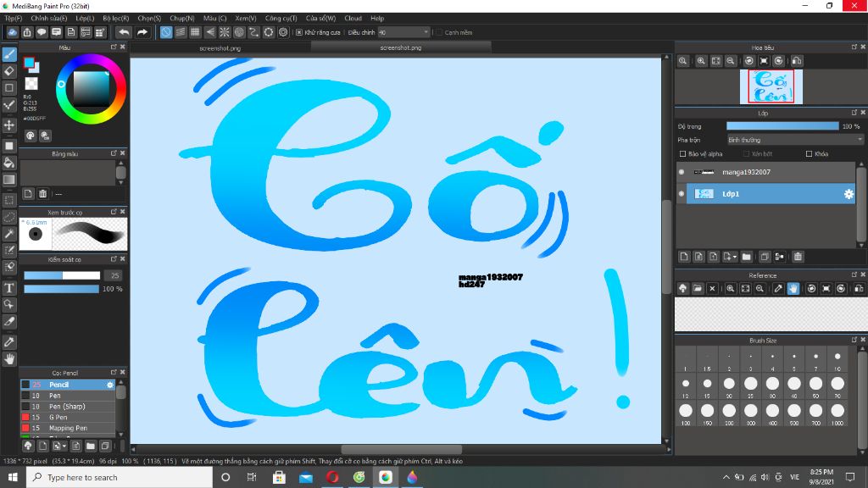Viewport: 868px width, 488px height.
Task: Select the rectangular Selection tool
Action: [8, 200]
